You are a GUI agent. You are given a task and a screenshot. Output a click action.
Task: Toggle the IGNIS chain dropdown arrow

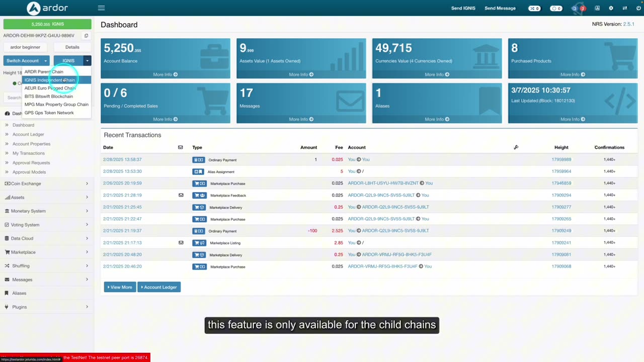point(87,61)
